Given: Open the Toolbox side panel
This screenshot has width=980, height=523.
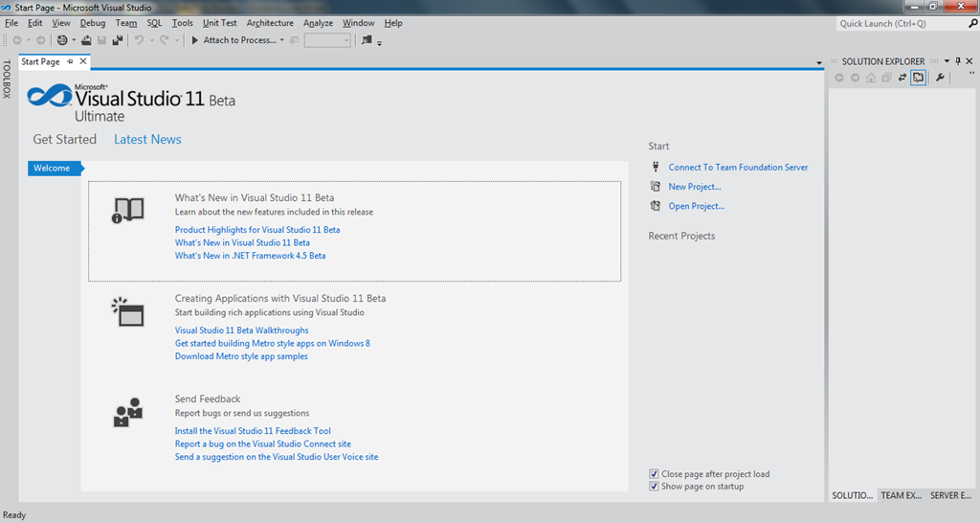Looking at the screenshot, I should click(7, 79).
